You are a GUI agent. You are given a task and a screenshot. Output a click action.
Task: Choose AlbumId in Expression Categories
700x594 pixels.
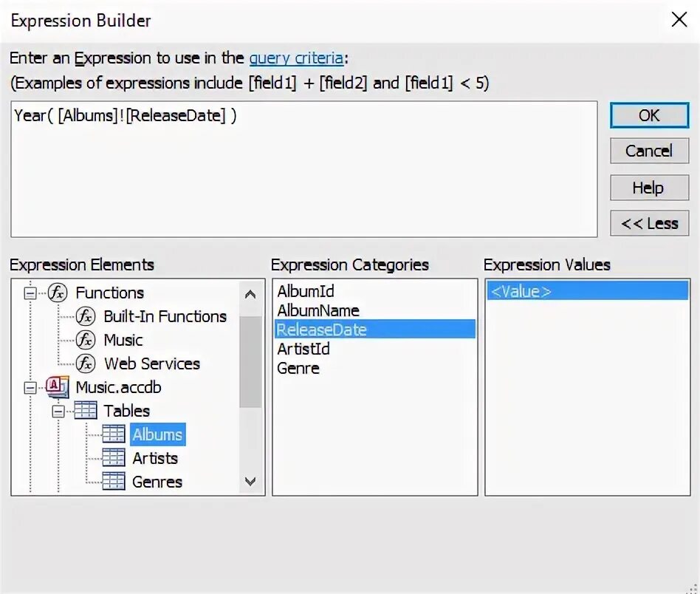tap(374, 291)
